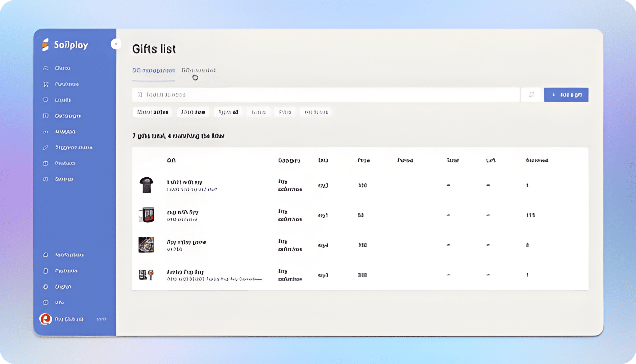Open the second filter chip below search
The height and width of the screenshot is (364, 636).
coord(193,112)
